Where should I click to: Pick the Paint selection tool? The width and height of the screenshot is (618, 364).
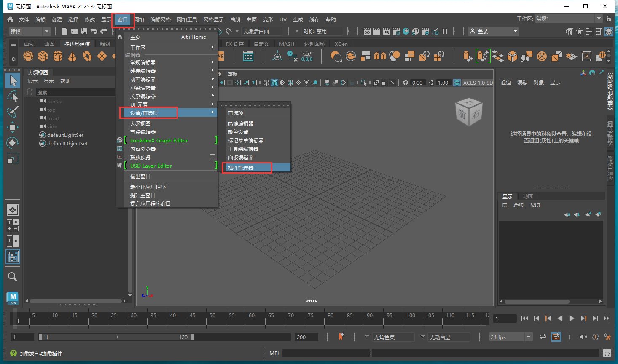point(13,112)
